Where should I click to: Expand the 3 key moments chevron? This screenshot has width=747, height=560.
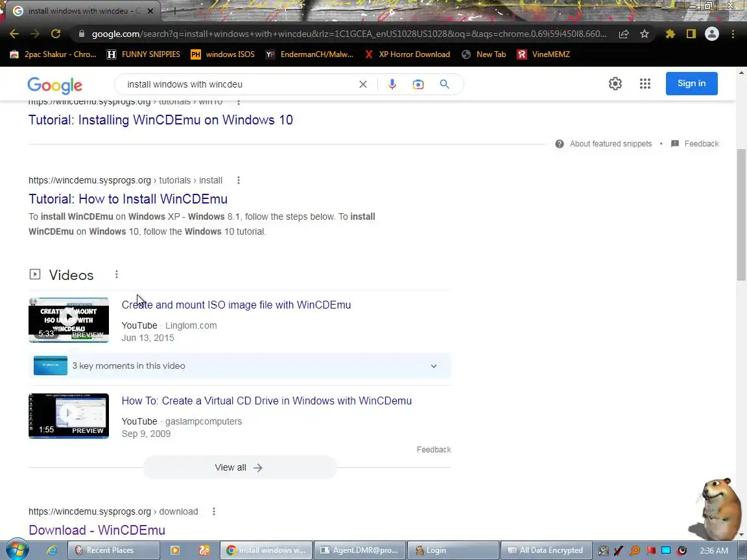tap(434, 366)
